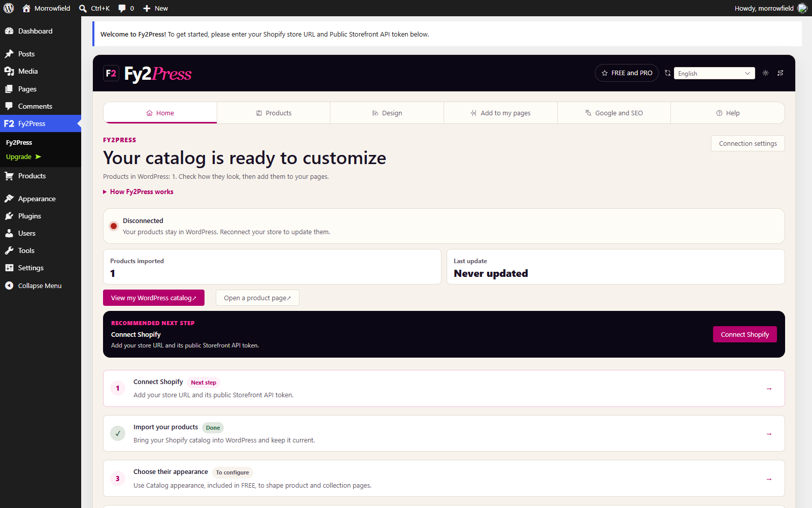Click the Fy2Press submenu link

(19, 142)
